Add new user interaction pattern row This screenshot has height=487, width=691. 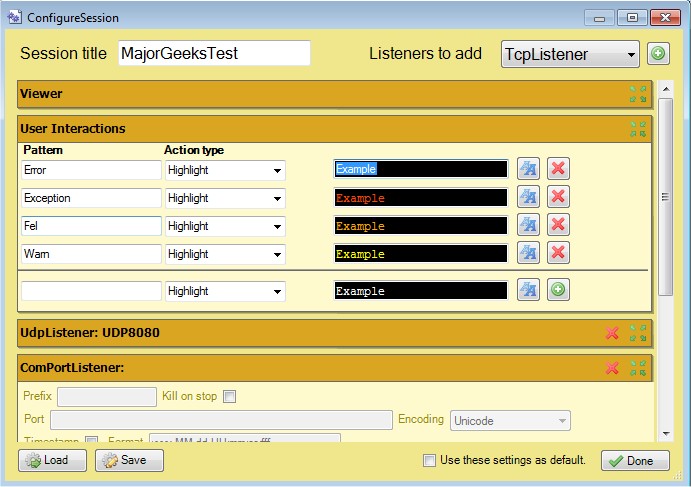558,290
